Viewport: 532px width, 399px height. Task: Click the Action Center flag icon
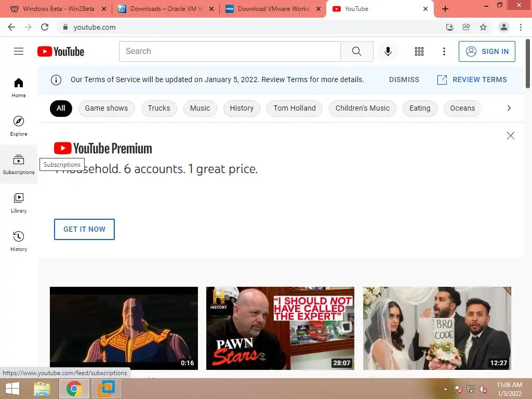458,389
